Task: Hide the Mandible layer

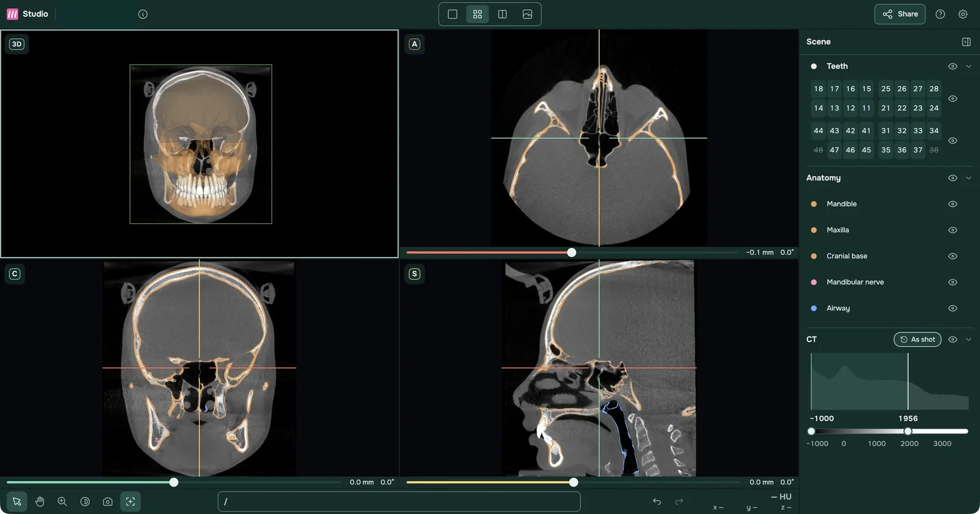Action: pyautogui.click(x=953, y=204)
